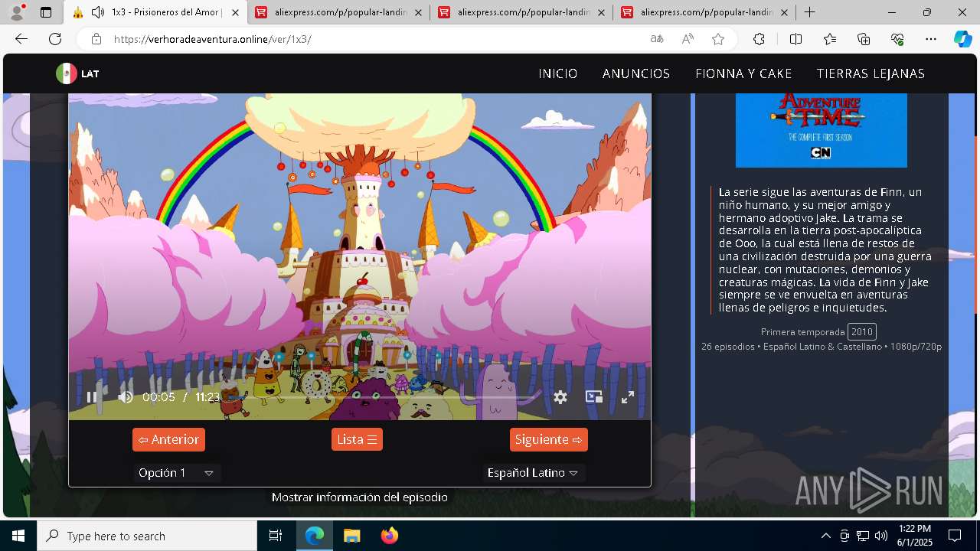
Task: Switch to the Prisioneros del Amor tab
Action: [x=157, y=12]
